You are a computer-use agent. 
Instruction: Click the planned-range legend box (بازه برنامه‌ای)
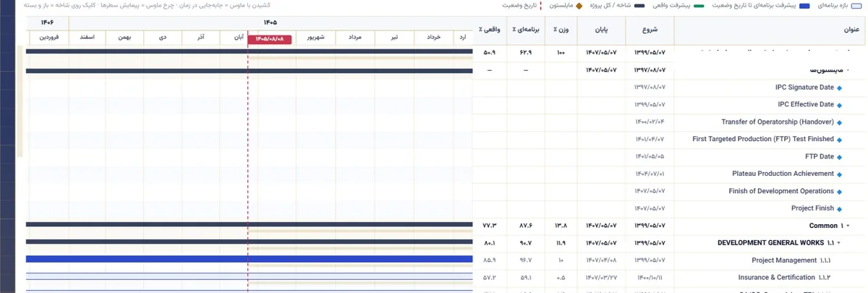point(856,6)
